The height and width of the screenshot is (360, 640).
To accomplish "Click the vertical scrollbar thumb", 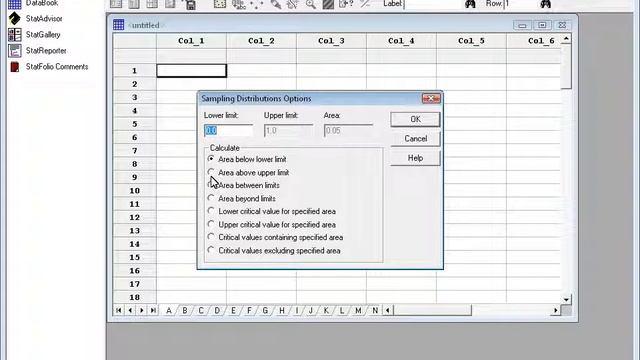I will click(x=566, y=67).
